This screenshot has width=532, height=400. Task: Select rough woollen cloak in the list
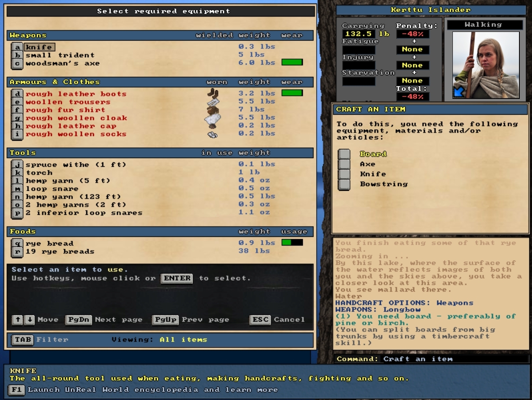76,118
